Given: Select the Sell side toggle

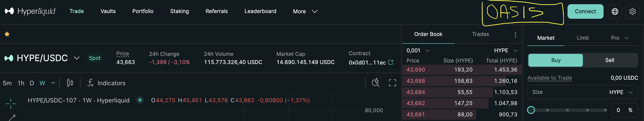Looking at the screenshot, I should 609,60.
